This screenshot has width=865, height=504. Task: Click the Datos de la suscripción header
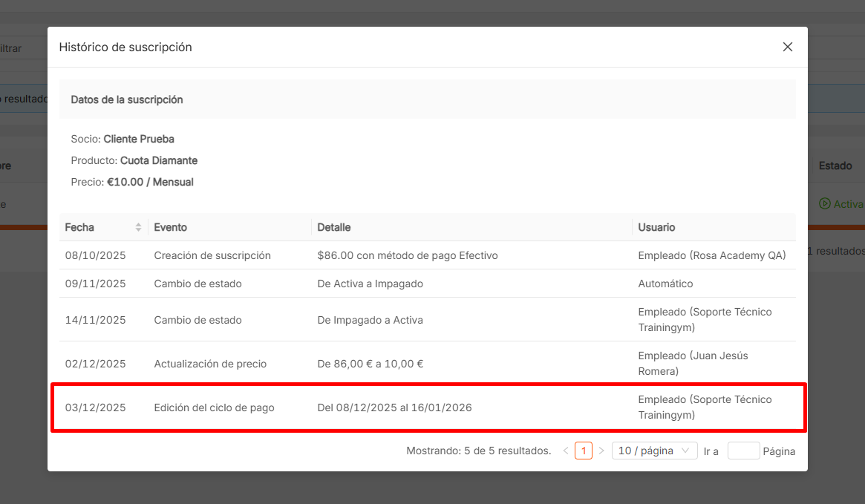point(127,99)
